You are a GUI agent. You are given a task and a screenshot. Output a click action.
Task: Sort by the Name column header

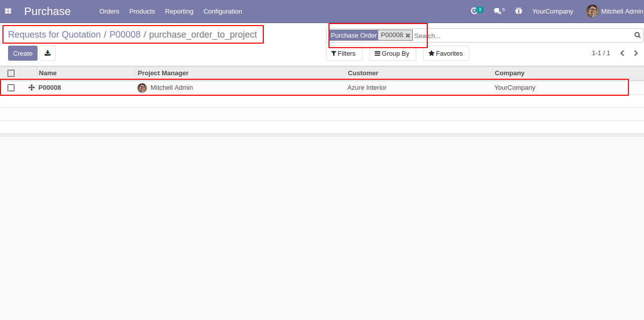click(x=86, y=73)
